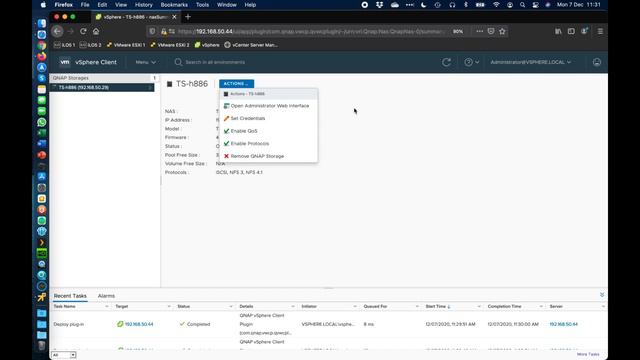Image resolution: width=640 pixels, height=360 pixels.
Task: Click the blue ACTIONS dropdown button
Action: [x=236, y=84]
